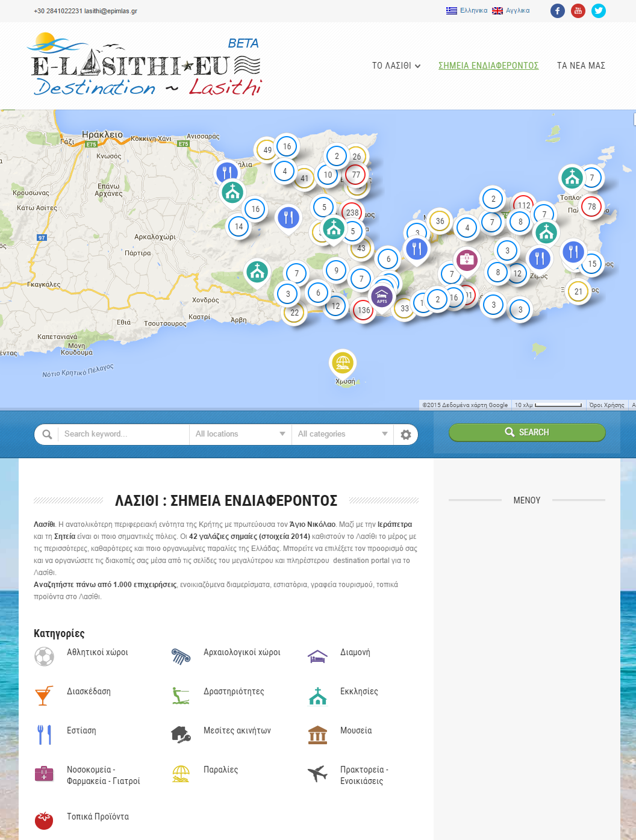Viewport: 636px width, 840px height.
Task: Expand the ΤΟ ΛΑΣΙΘΙ menu
Action: click(x=396, y=66)
